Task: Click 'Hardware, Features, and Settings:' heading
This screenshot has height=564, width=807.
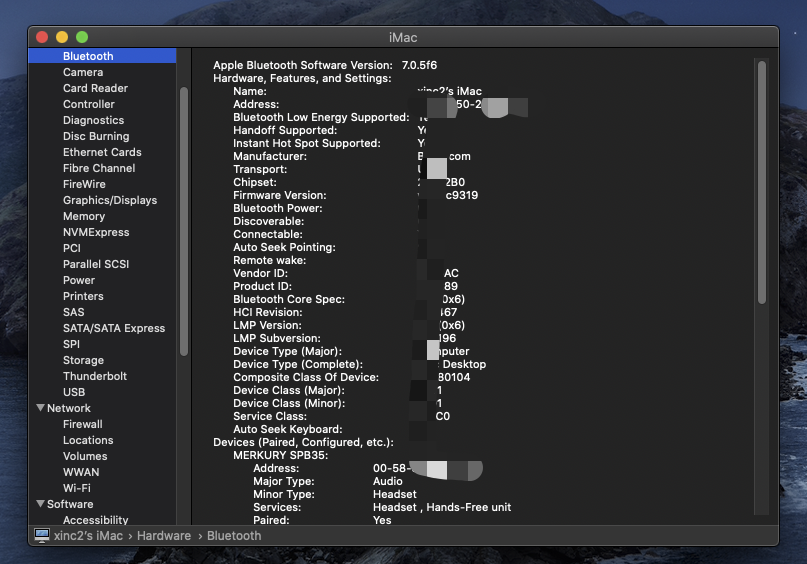Action: [302, 78]
